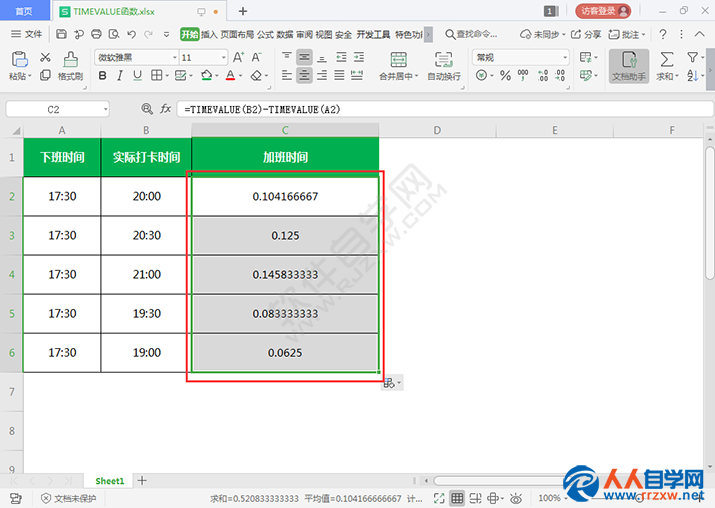Select the Insert ribbon tab

click(x=209, y=34)
